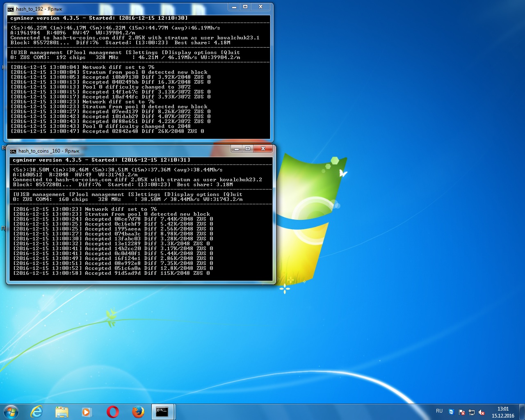
Task: Launch Firefox from the taskbar
Action: click(x=138, y=412)
